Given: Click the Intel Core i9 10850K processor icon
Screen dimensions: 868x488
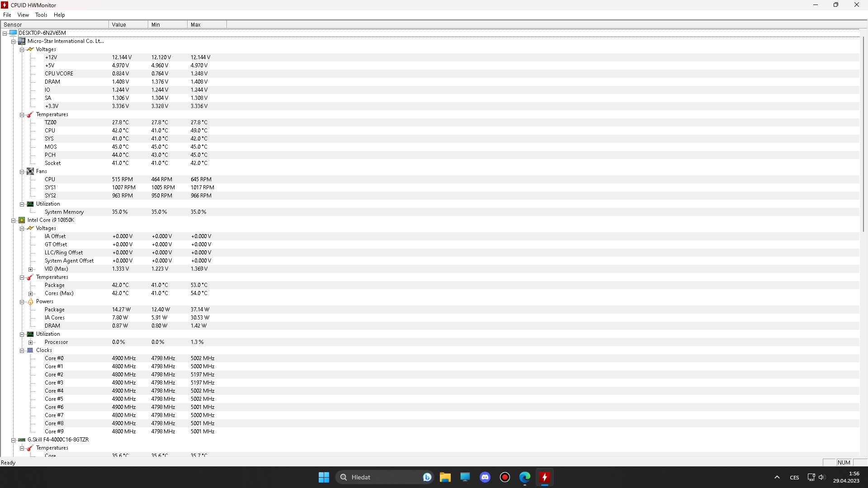Looking at the screenshot, I should coord(22,220).
